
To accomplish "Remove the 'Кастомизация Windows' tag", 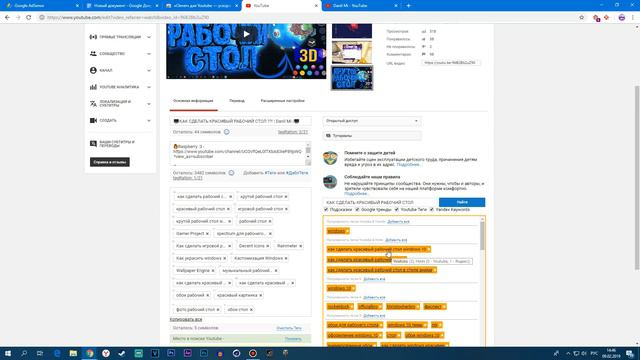I will (x=286, y=258).
